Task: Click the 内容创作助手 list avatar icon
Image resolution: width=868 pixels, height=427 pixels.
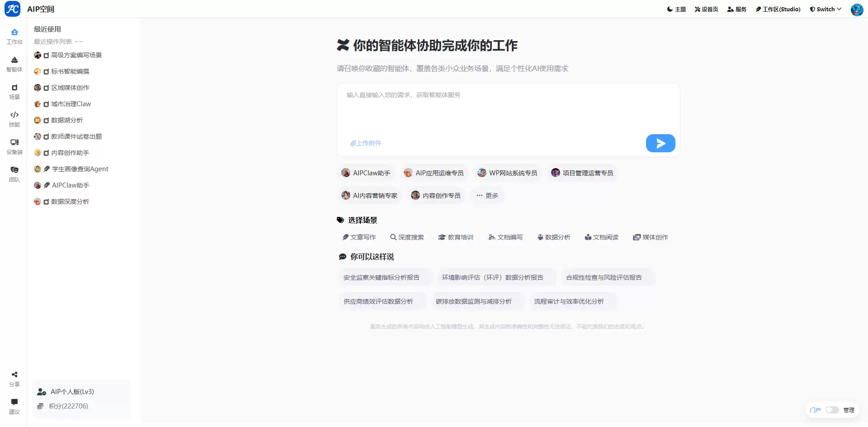Action: coord(38,153)
